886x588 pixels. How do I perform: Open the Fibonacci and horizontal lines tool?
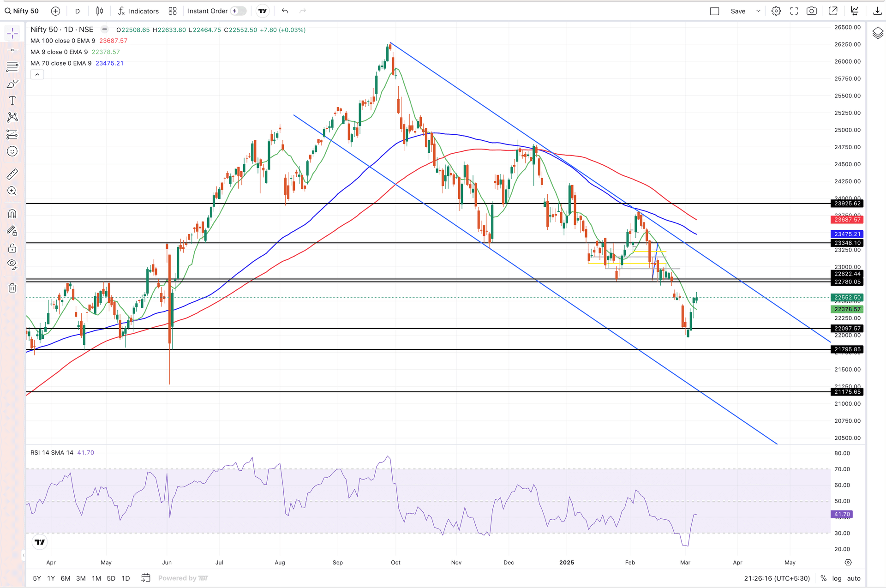(x=12, y=67)
